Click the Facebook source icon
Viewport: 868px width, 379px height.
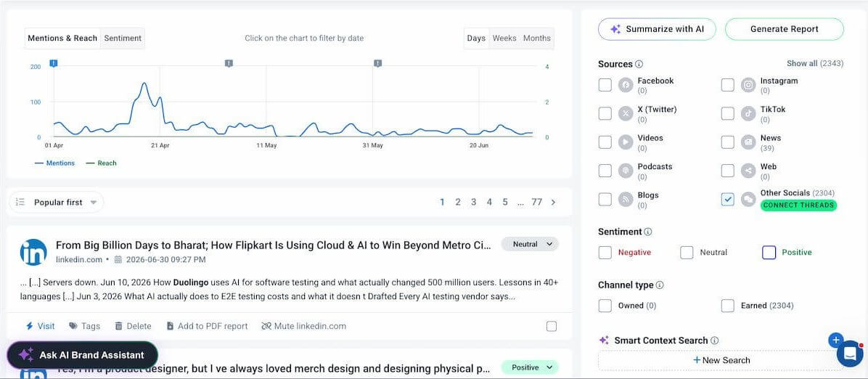pos(626,85)
